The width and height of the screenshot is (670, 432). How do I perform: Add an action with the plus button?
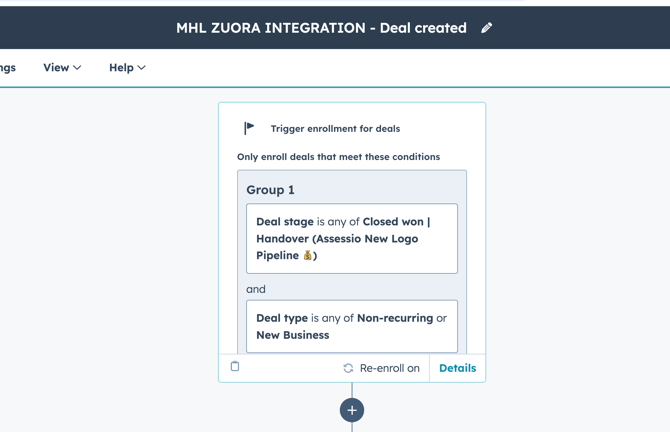coord(352,410)
